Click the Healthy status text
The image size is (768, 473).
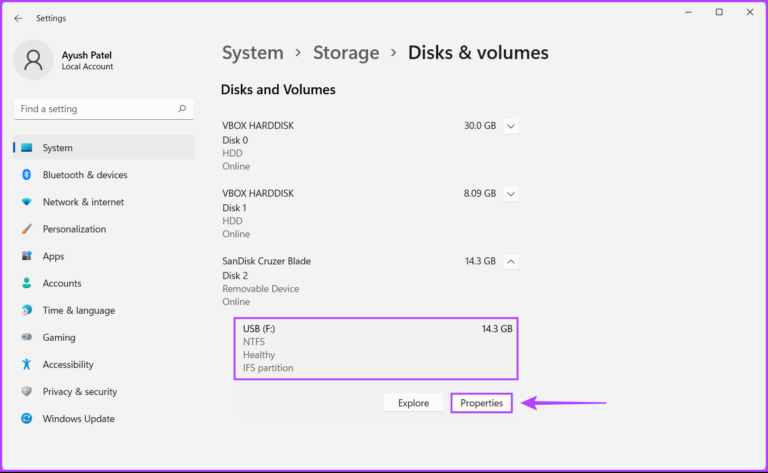point(259,355)
